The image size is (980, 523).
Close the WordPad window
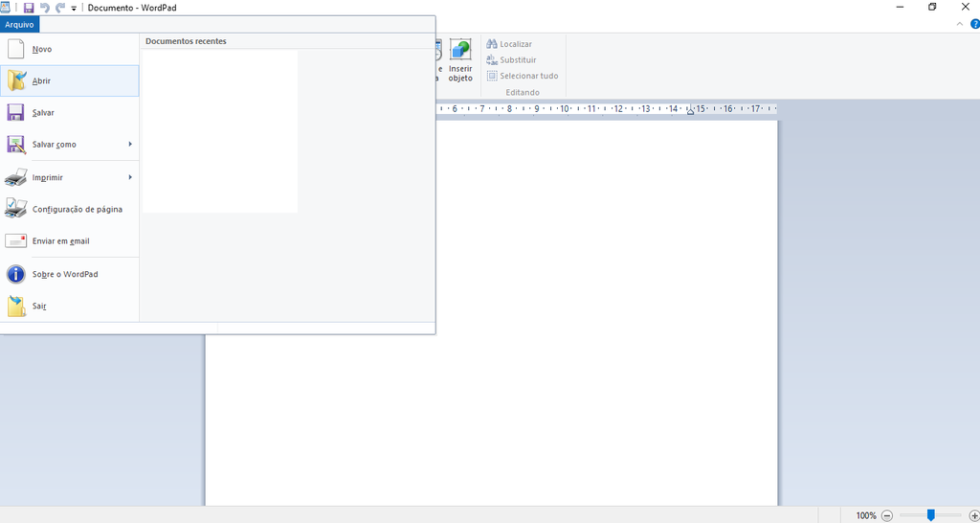[965, 8]
